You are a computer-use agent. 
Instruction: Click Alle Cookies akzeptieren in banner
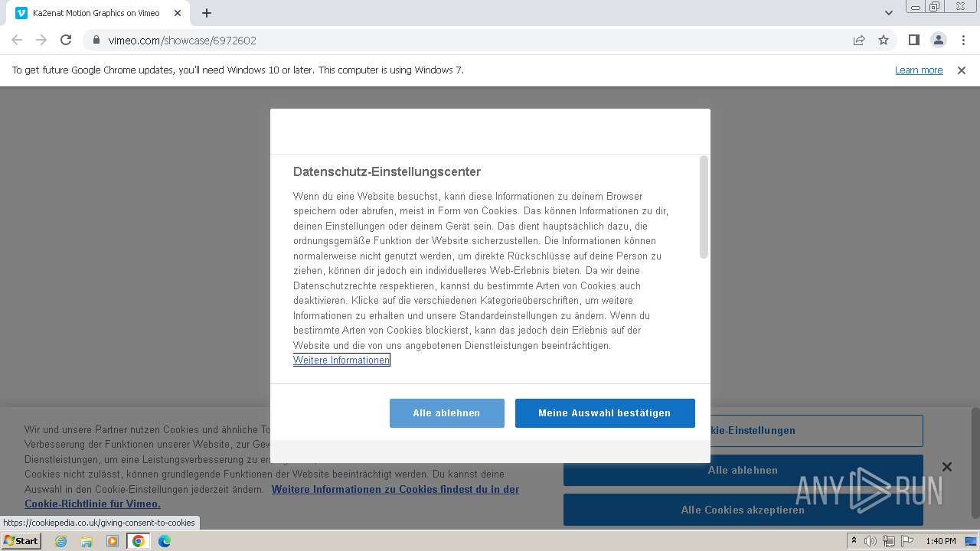(x=743, y=510)
